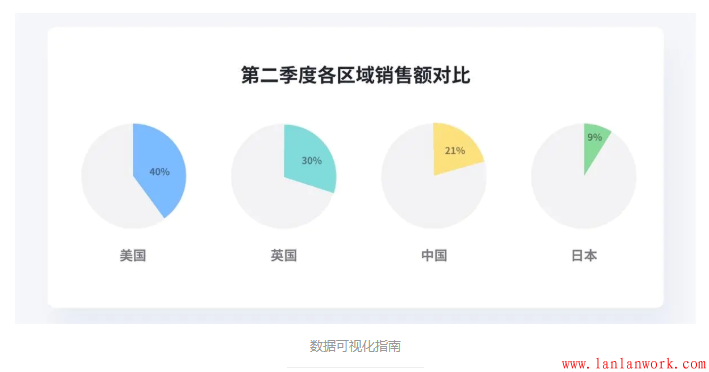Select the 中国 label
Image resolution: width=709 pixels, height=372 pixels.
[x=434, y=256]
